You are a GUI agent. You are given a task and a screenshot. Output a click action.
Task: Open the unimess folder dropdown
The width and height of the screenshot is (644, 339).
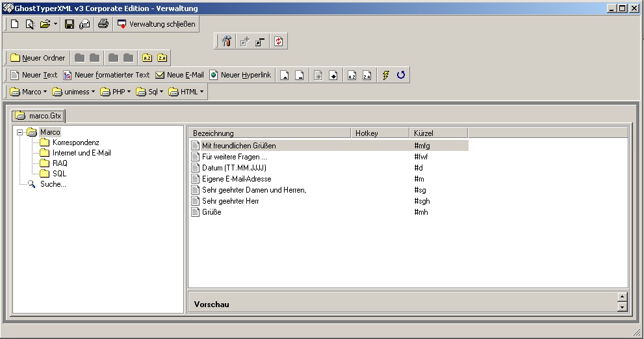tap(73, 92)
